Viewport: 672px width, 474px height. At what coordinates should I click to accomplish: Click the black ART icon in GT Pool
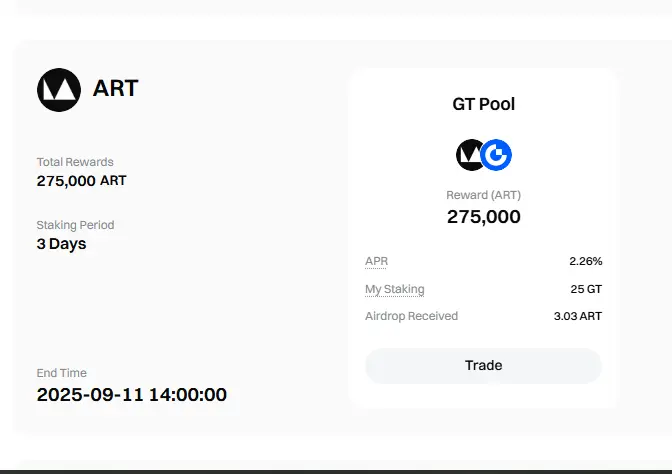[468, 155]
